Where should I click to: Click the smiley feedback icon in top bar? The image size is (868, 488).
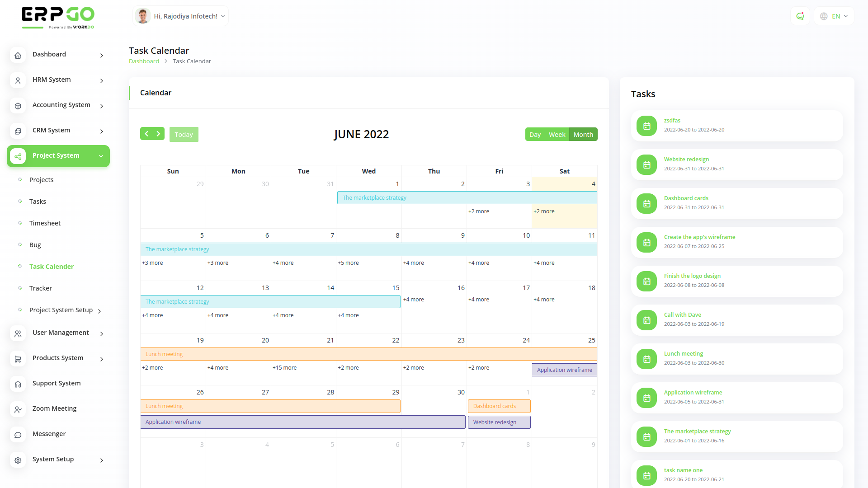pyautogui.click(x=800, y=16)
